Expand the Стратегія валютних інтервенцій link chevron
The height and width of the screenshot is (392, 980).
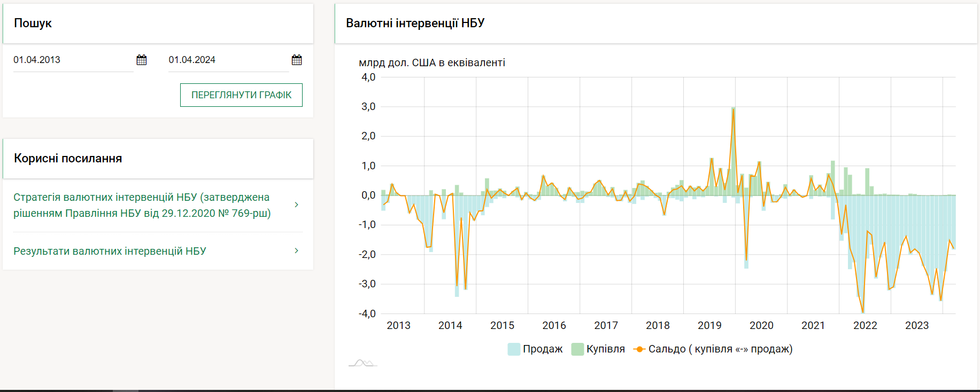click(296, 205)
